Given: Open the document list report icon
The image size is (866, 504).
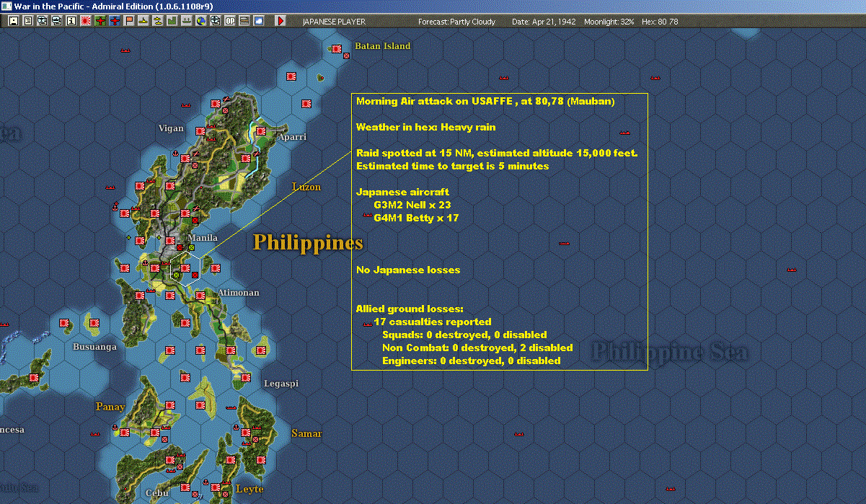Looking at the screenshot, I should coord(28,21).
